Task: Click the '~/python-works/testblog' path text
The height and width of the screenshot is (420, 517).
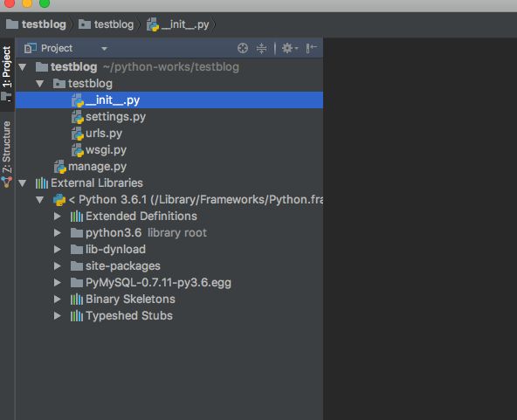Action: pyautogui.click(x=171, y=67)
